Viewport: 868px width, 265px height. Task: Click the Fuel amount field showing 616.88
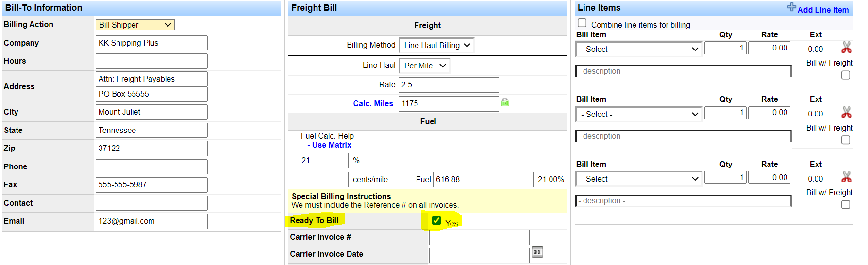[483, 180]
